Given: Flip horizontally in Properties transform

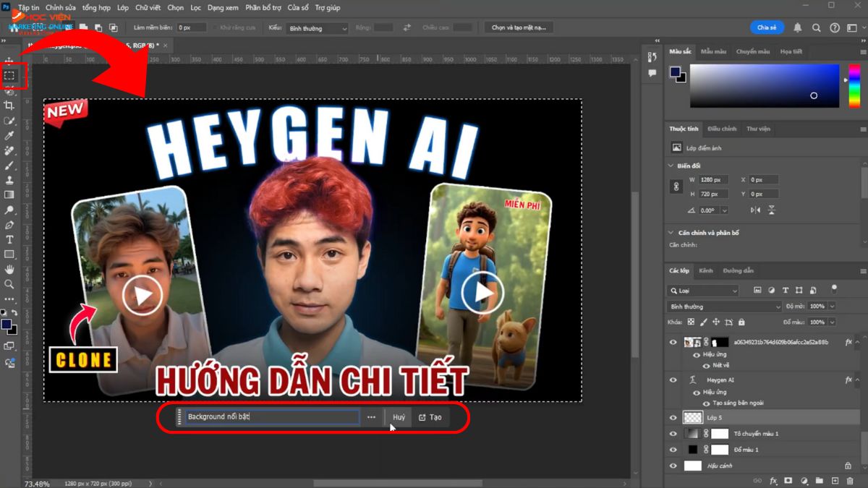Looking at the screenshot, I should point(755,210).
